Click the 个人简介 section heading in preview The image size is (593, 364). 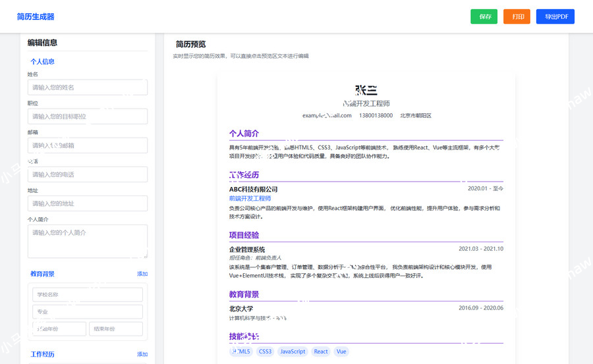244,134
